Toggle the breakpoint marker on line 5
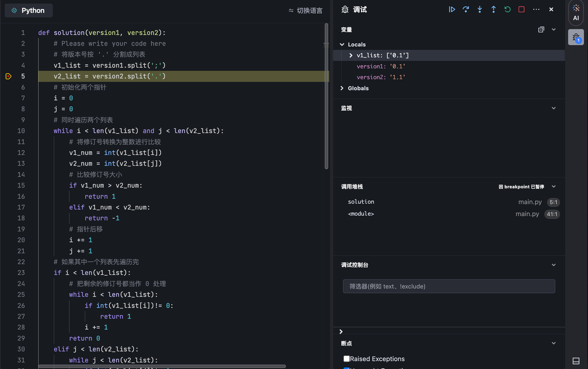 [8, 76]
